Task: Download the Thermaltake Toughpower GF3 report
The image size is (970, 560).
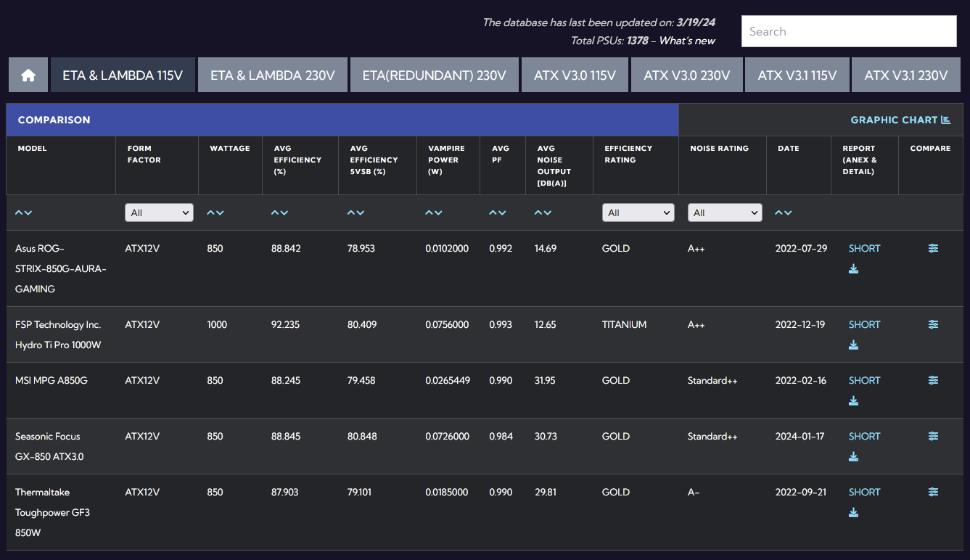Action: point(854,513)
